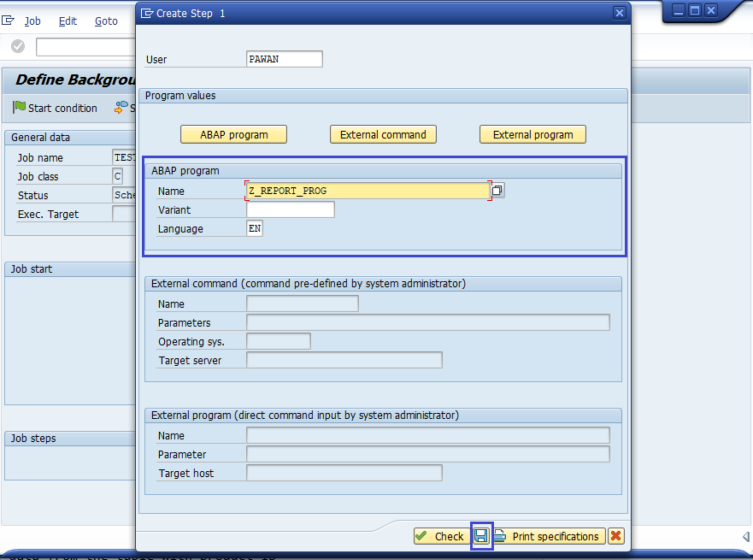Open search help beside ABAP program Name
This screenshot has height=560, width=753.
point(497,191)
